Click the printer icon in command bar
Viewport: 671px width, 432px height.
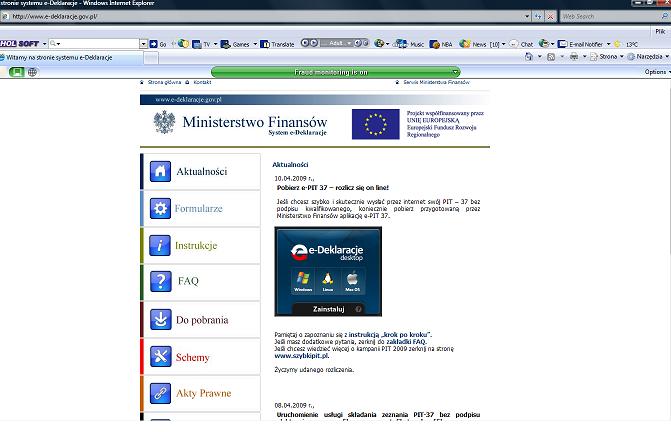coord(574,56)
